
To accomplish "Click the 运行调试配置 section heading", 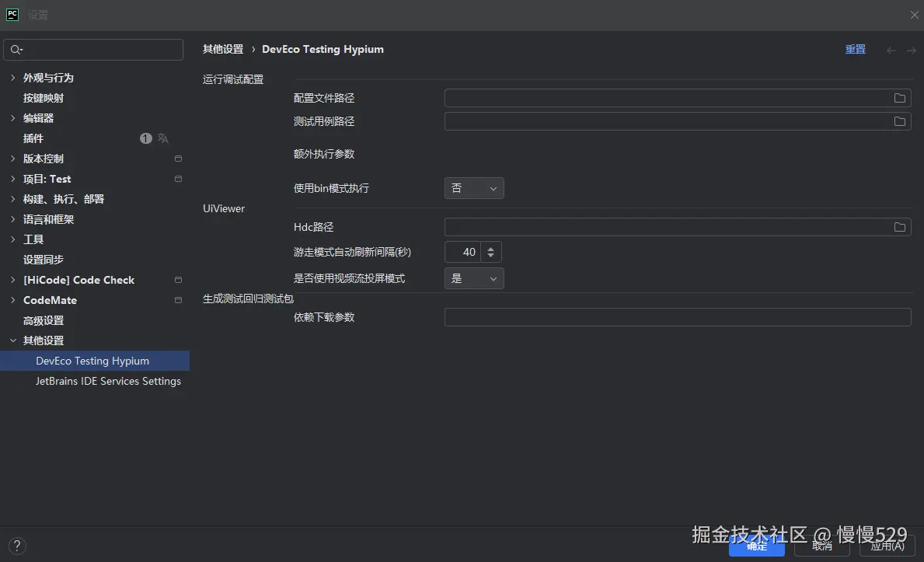I will [233, 79].
